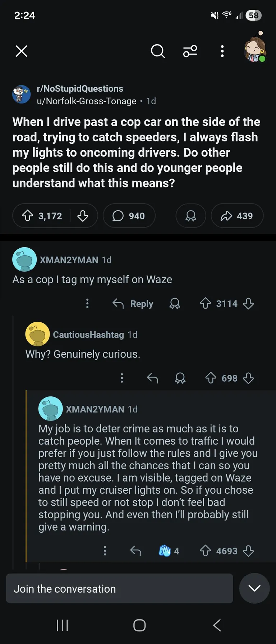
Task: Give an award to XMAN2YMAN's Waze comment
Action: [x=175, y=304]
